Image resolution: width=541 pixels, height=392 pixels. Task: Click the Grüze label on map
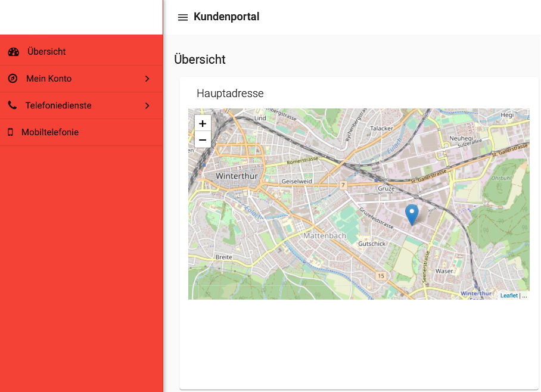click(386, 188)
